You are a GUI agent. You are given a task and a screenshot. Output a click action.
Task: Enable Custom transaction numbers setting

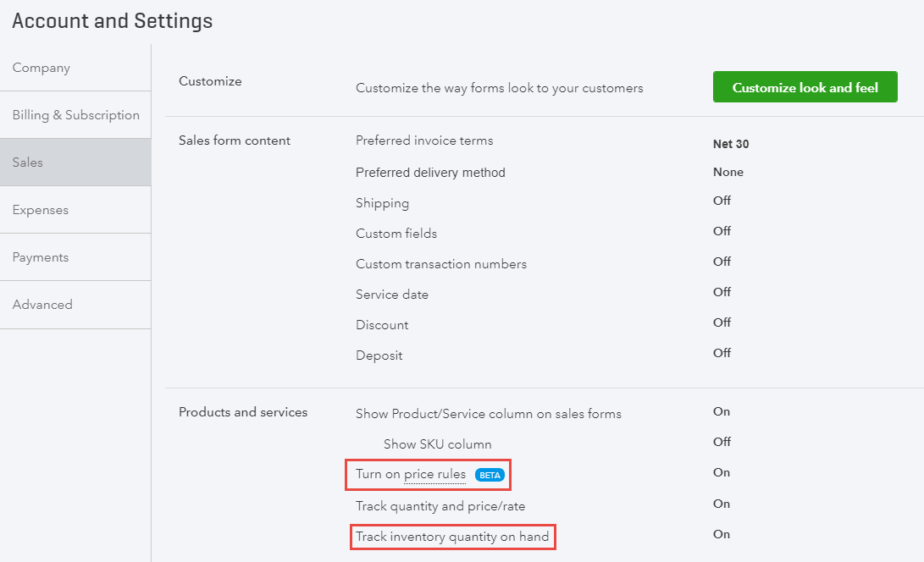pos(722,262)
